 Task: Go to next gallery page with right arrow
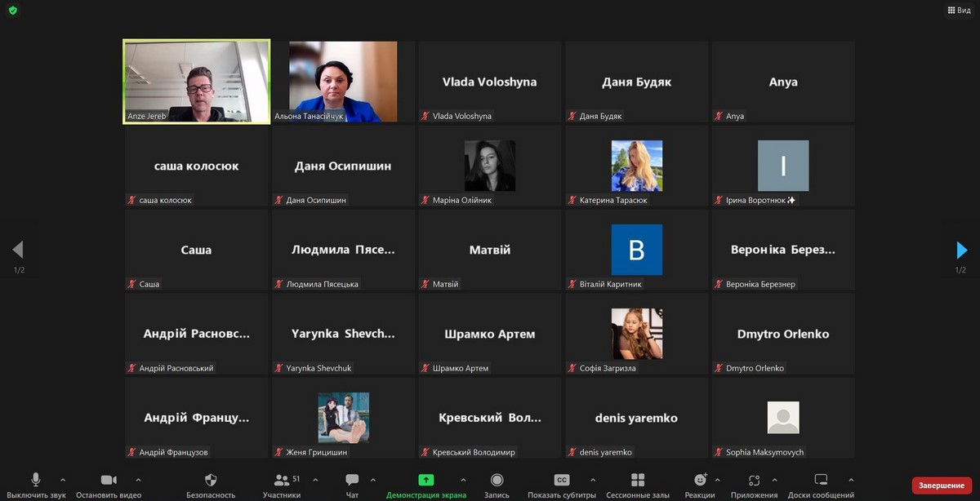pos(961,250)
